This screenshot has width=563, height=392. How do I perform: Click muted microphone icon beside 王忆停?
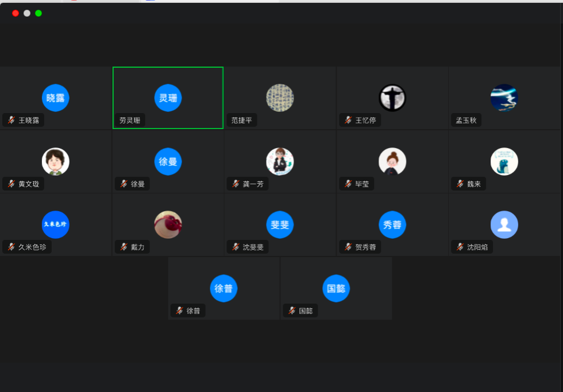(348, 121)
